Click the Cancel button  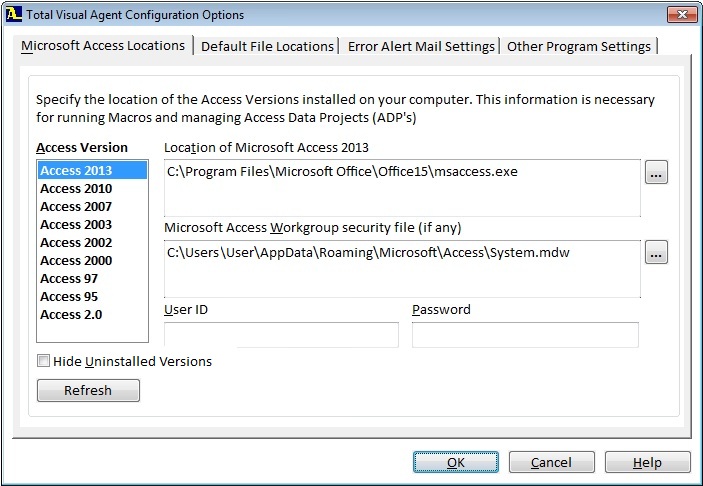coord(551,462)
